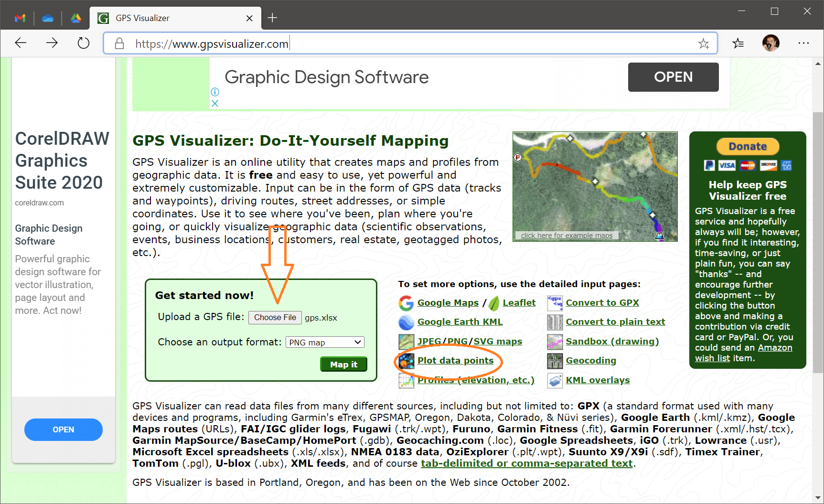
Task: Click the PayPal payment icon
Action: pos(709,165)
